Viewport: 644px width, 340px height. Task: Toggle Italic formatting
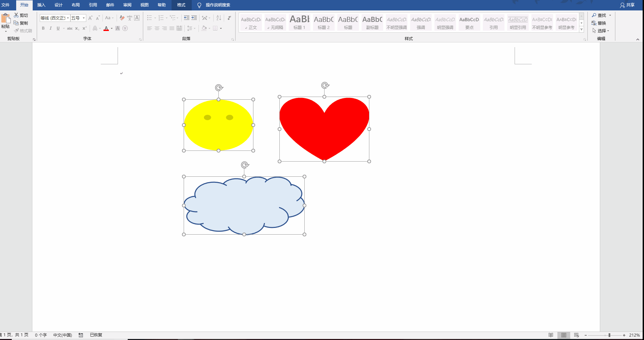(x=51, y=28)
